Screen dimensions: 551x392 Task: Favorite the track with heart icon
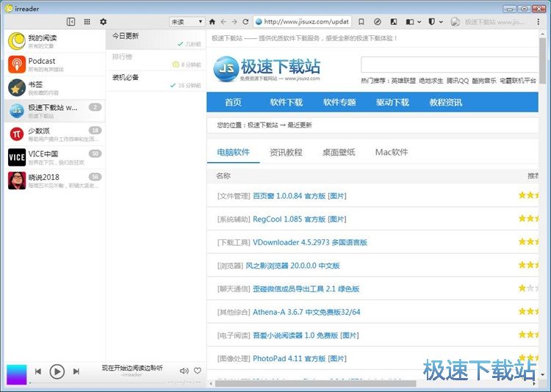[198, 371]
